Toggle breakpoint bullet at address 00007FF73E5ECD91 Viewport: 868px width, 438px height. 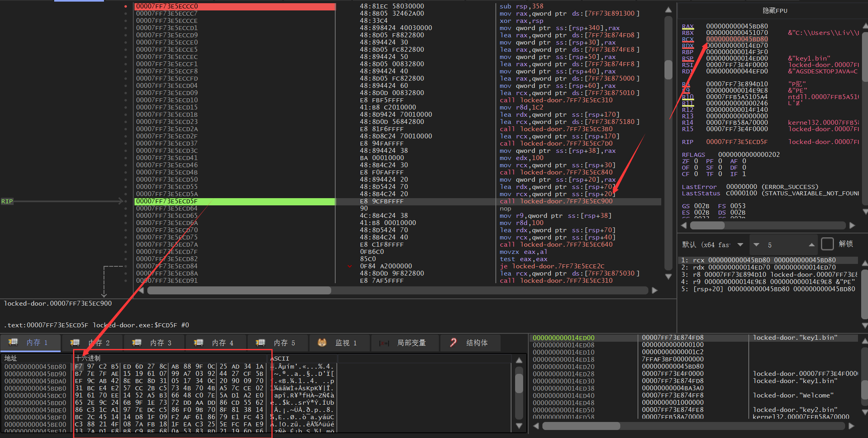point(126,281)
